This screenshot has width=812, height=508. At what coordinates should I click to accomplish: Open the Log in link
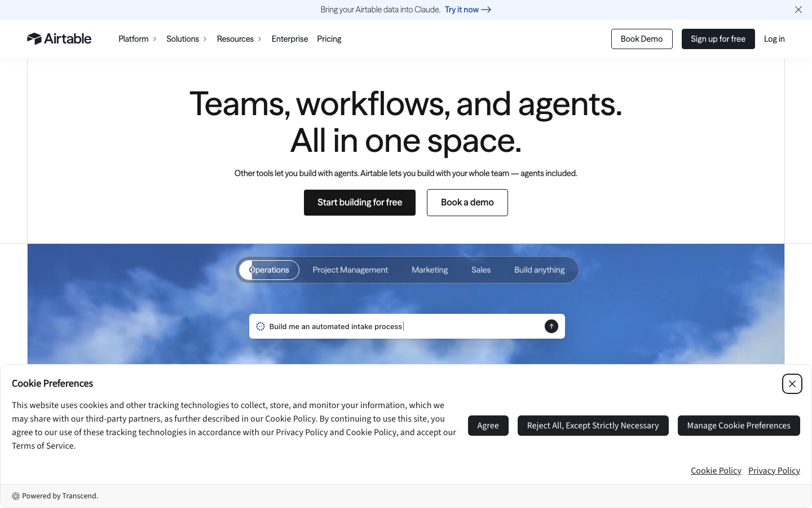coord(774,39)
